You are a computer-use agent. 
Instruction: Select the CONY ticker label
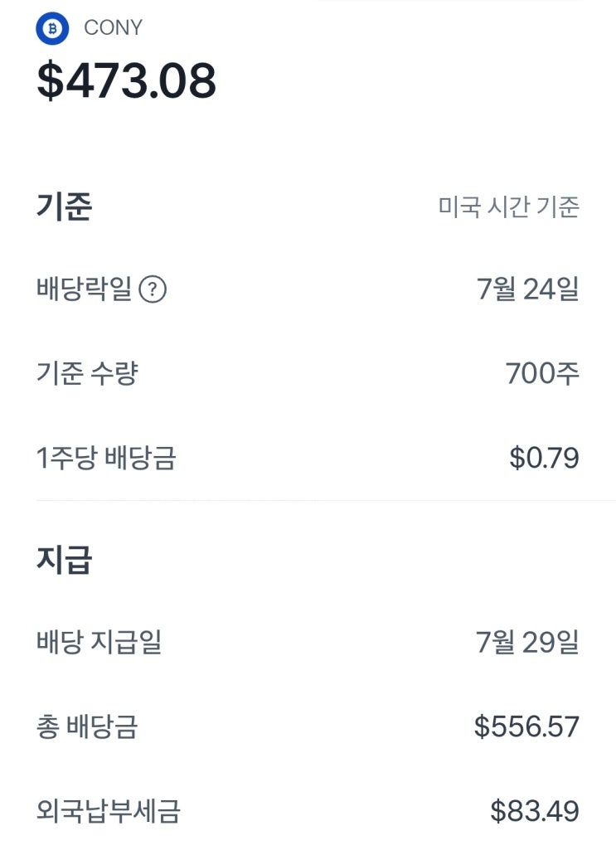pyautogui.click(x=113, y=28)
